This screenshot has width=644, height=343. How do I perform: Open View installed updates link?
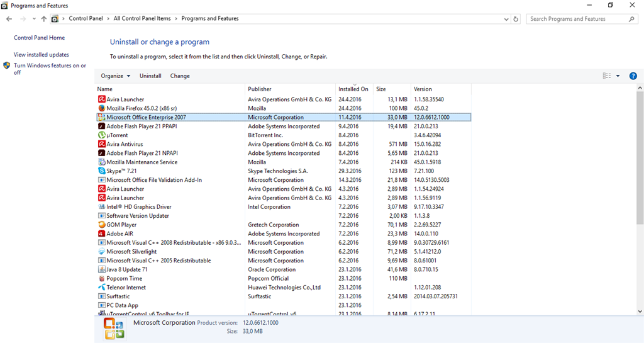41,55
